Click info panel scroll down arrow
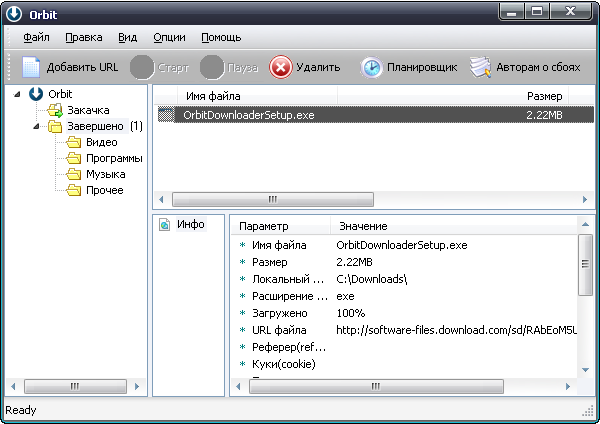This screenshot has height=424, width=600. pyautogui.click(x=585, y=370)
